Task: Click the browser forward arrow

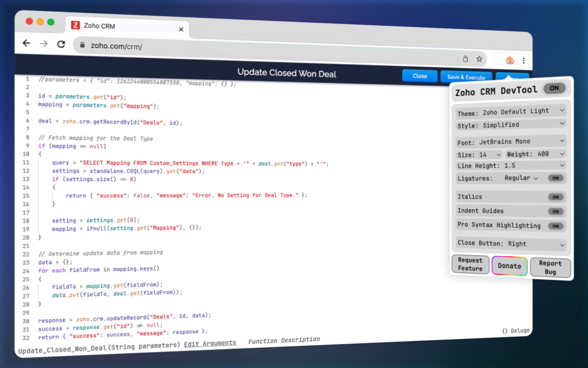Action: [44, 44]
